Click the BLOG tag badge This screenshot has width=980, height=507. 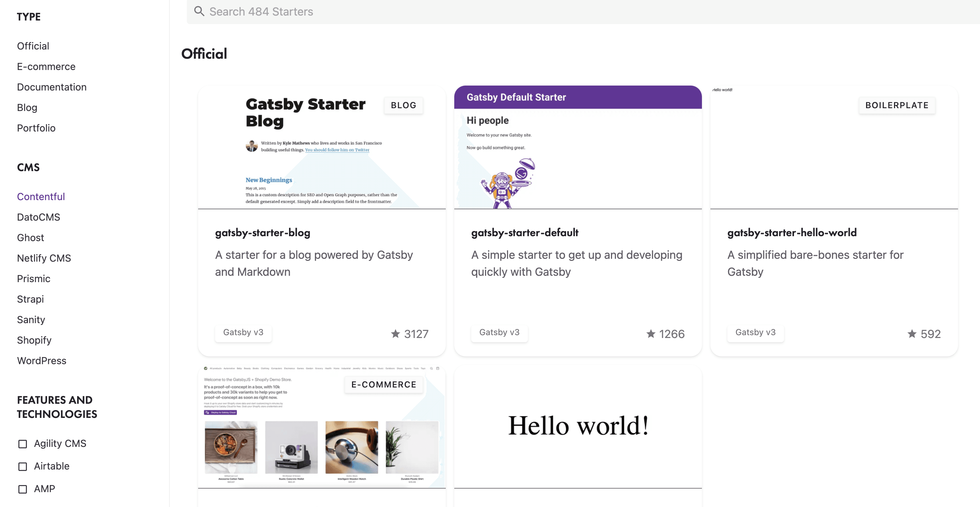pos(404,105)
